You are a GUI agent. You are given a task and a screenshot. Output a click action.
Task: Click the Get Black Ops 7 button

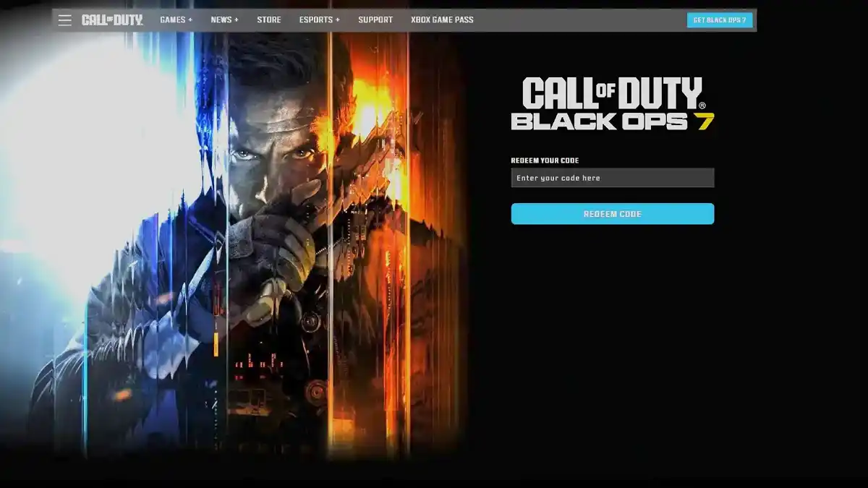pyautogui.click(x=720, y=20)
